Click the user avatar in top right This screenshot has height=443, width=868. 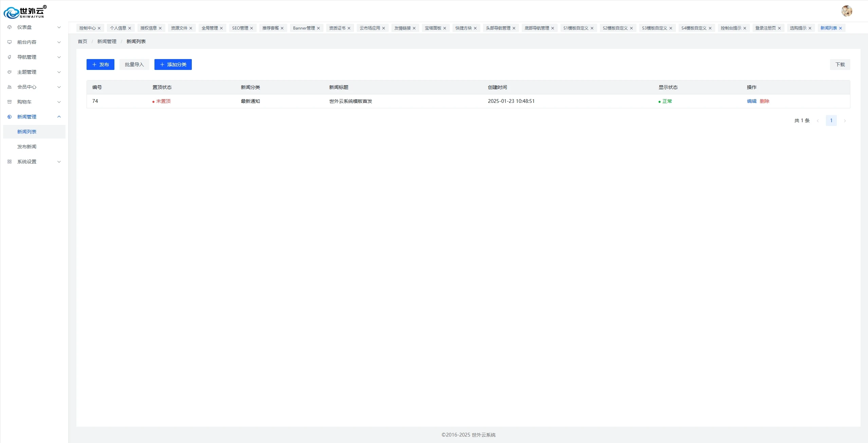pos(847,11)
